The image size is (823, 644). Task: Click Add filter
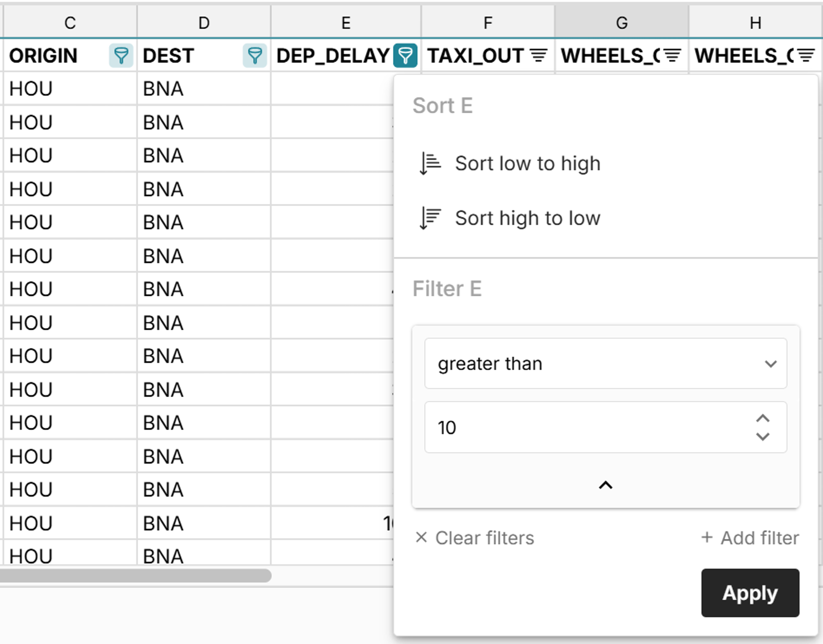pyautogui.click(x=750, y=538)
